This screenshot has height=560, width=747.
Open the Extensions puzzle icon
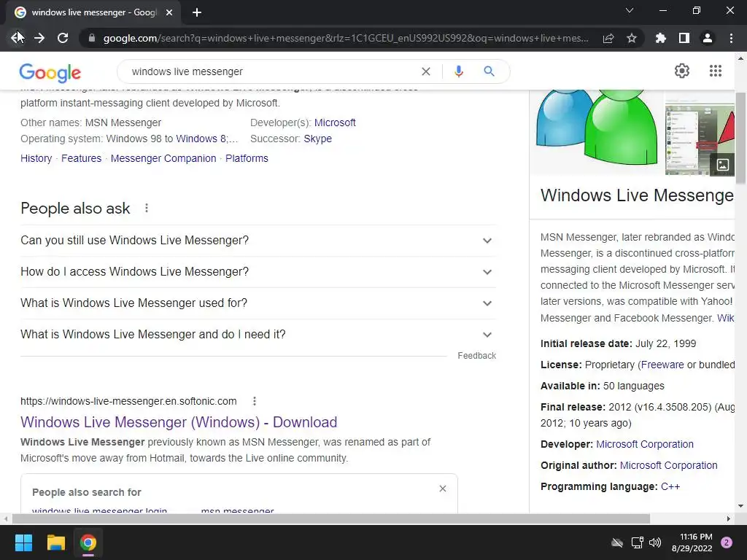tap(661, 38)
